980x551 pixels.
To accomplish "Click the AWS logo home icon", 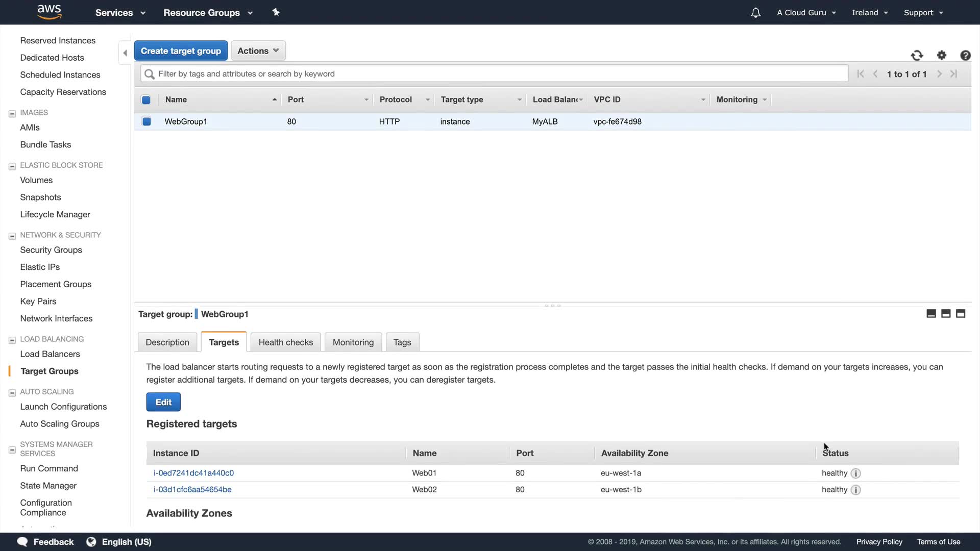I will click(x=49, y=12).
